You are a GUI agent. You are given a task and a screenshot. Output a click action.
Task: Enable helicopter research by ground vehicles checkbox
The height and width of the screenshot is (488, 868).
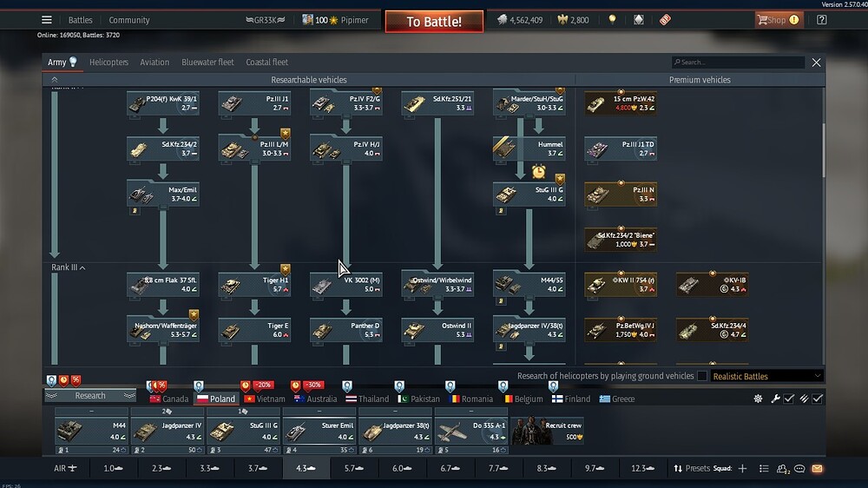tap(702, 376)
